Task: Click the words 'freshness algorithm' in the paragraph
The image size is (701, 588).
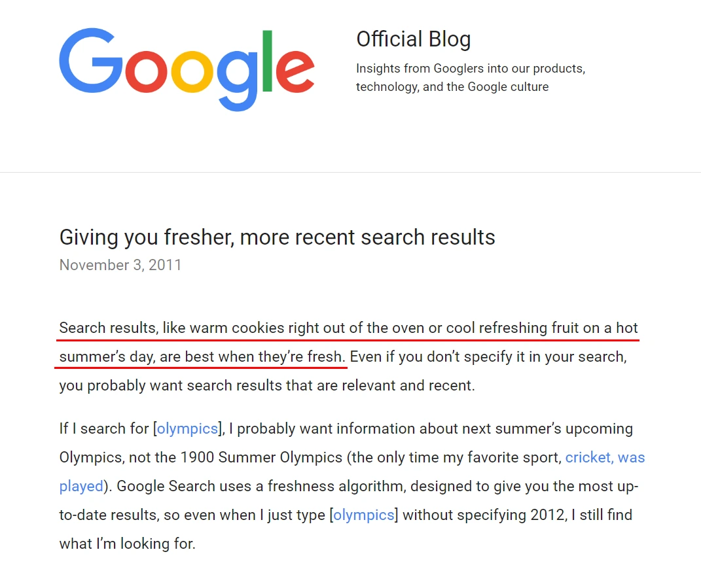Action: pos(335,486)
